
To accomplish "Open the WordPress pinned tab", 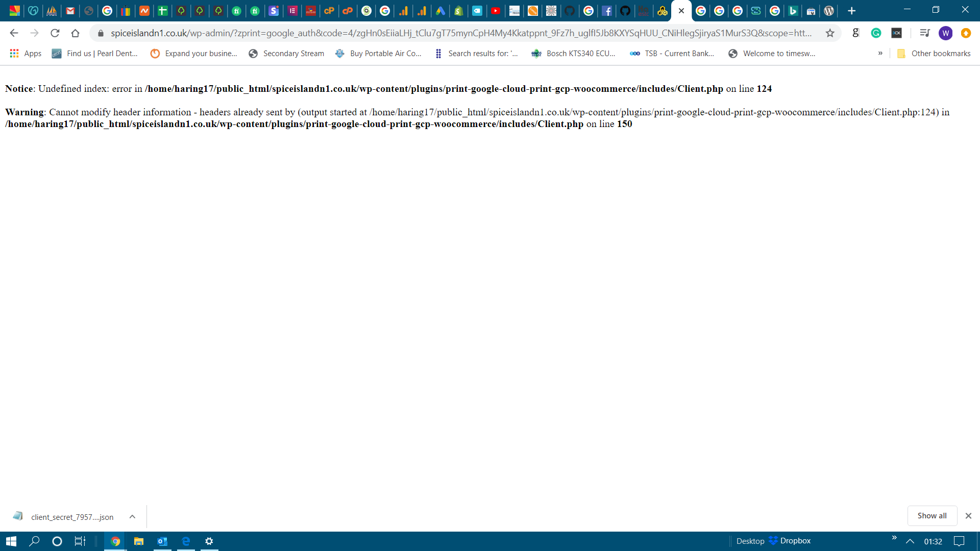I will click(828, 11).
